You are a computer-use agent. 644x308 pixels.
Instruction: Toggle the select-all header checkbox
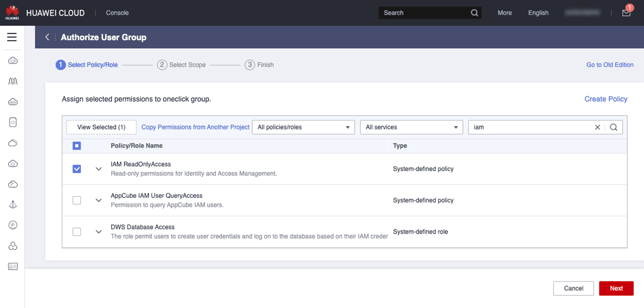[76, 146]
